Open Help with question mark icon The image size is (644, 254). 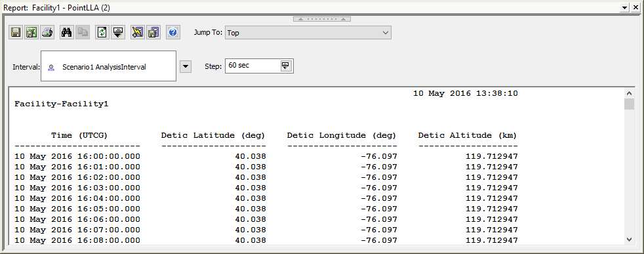coord(173,32)
